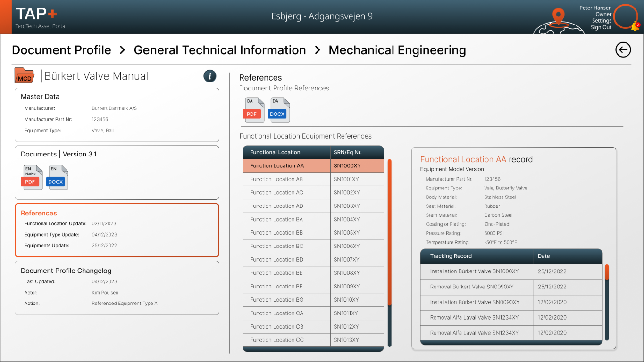This screenshot has width=644, height=362.
Task: Select row Function Location BG
Action: (x=313, y=300)
